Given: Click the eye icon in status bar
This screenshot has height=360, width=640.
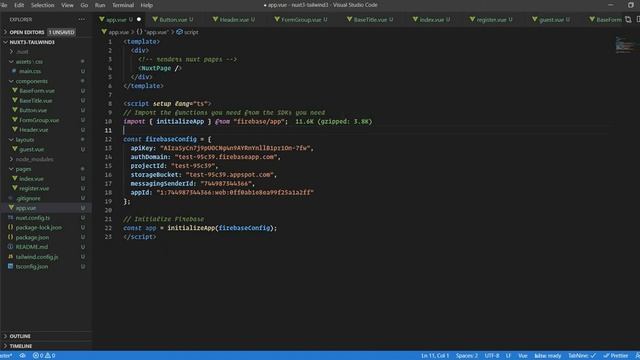Looking at the screenshot, I should point(22,356).
